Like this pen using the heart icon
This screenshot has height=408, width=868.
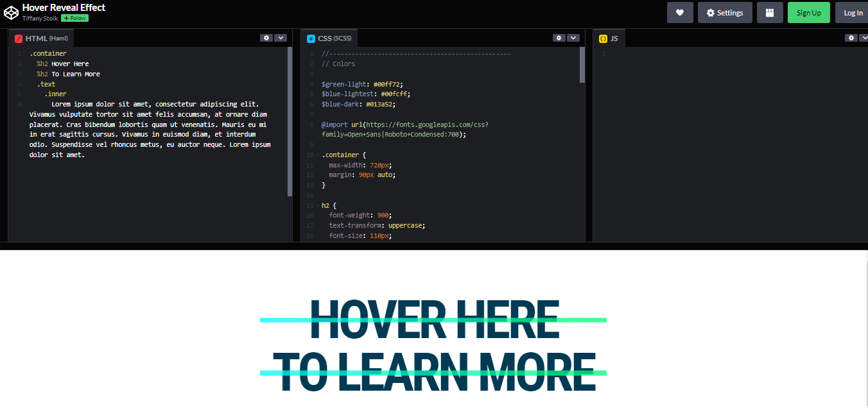(680, 12)
